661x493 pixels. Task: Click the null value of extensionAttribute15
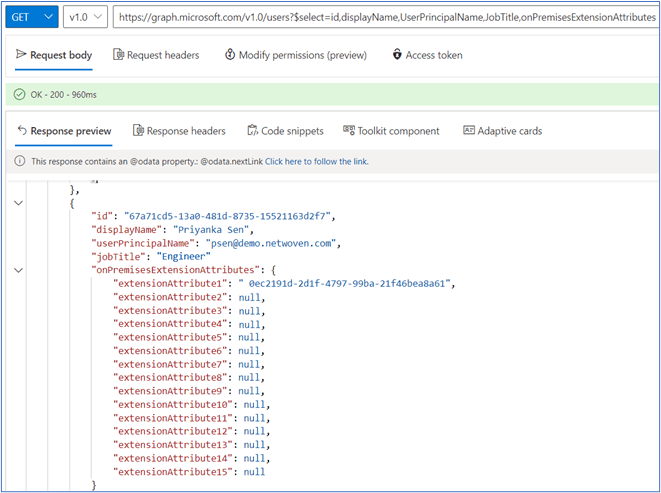[x=254, y=472]
